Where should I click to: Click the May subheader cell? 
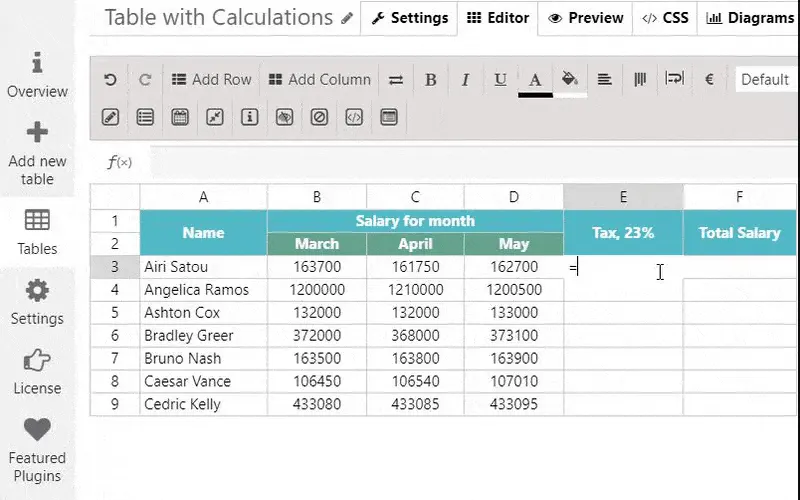(x=514, y=244)
